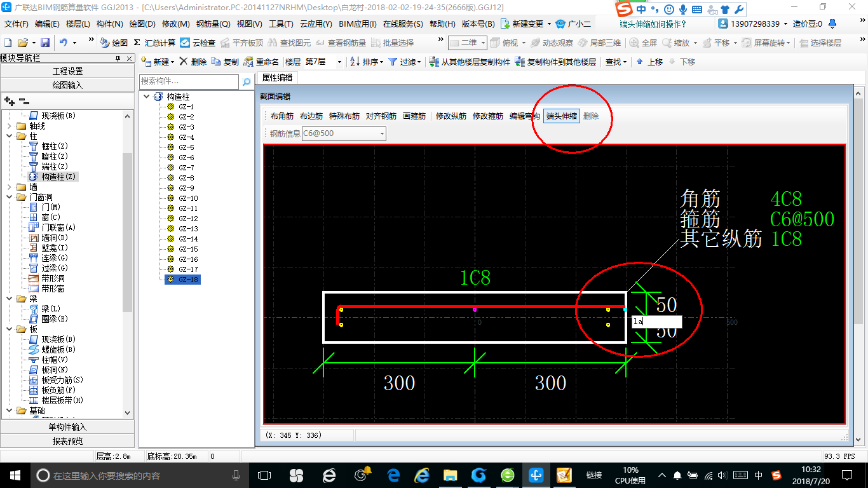Expand the 墙 folder in navigator
The height and width of the screenshot is (488, 868).
click(x=9, y=187)
